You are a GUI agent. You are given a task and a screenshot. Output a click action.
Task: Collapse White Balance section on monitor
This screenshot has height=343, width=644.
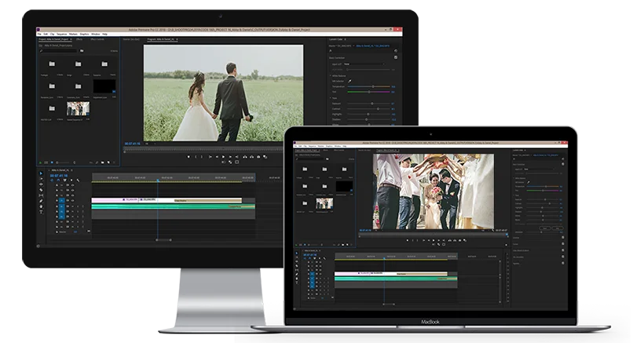point(330,76)
